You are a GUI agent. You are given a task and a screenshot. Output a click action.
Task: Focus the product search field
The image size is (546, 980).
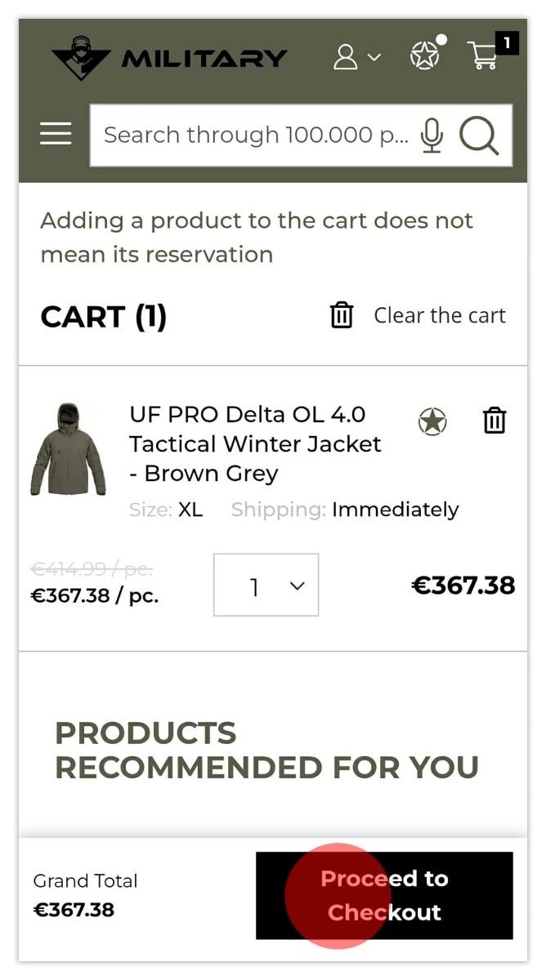coord(255,135)
